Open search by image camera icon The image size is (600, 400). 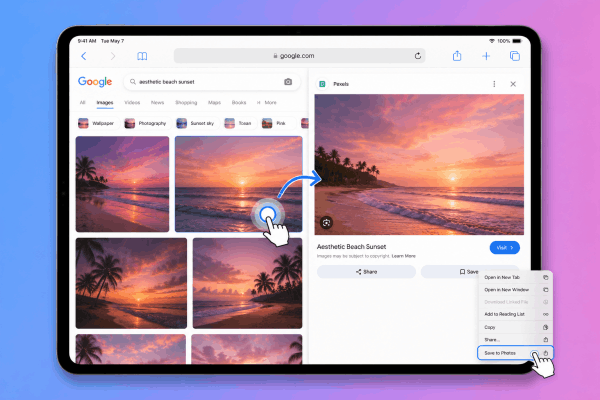[288, 82]
